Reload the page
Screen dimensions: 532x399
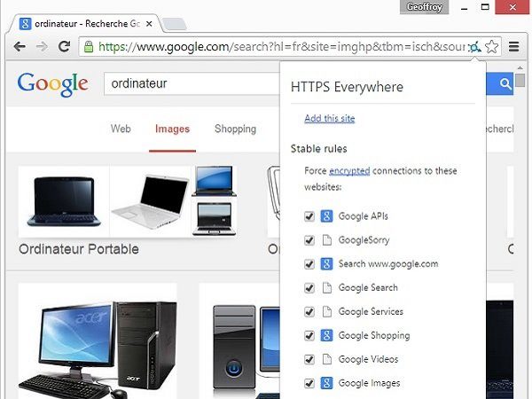pos(64,46)
